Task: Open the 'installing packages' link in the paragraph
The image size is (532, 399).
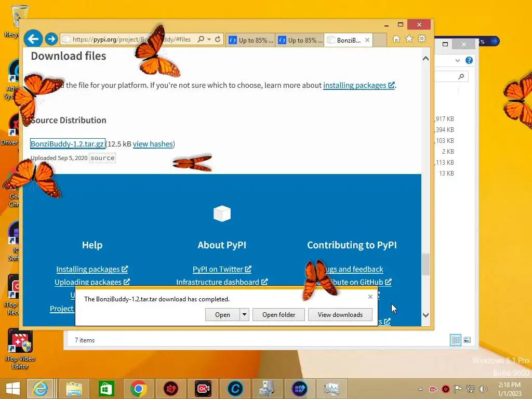Action: pos(358,85)
